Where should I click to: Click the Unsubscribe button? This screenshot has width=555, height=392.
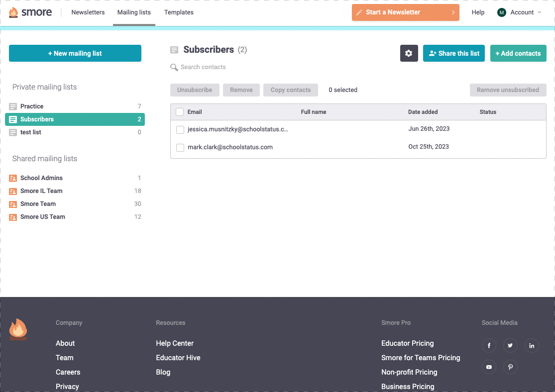[x=195, y=90]
